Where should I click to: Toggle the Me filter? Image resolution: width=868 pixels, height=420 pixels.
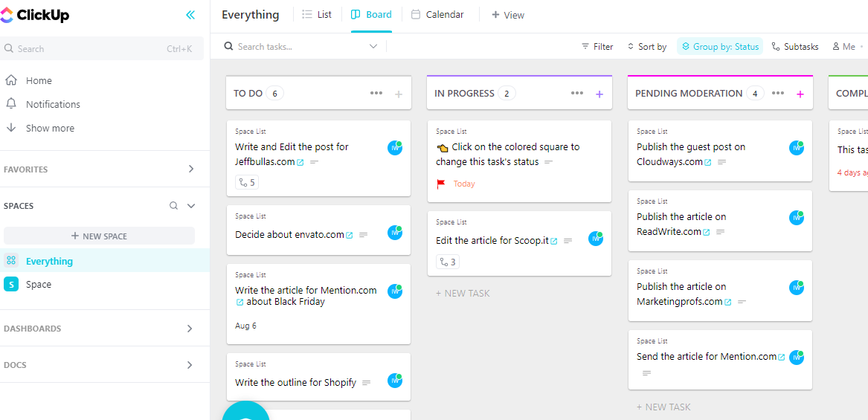843,47
